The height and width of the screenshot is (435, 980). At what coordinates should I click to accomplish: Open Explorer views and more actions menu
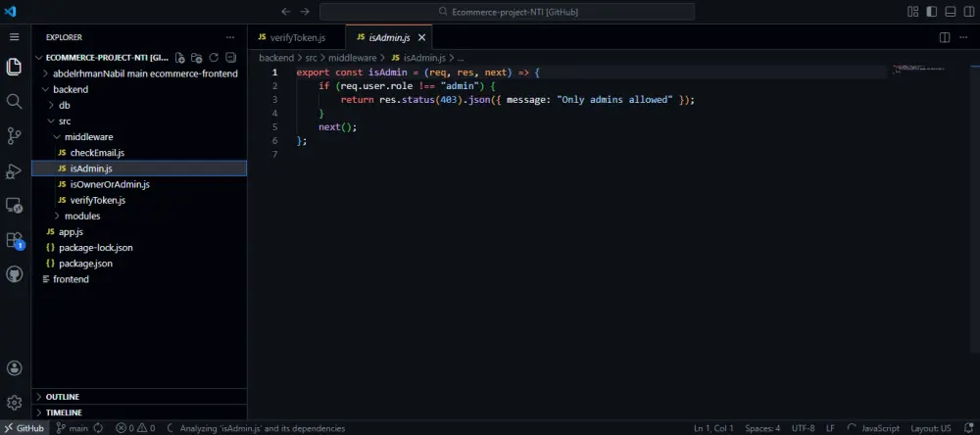tap(230, 37)
